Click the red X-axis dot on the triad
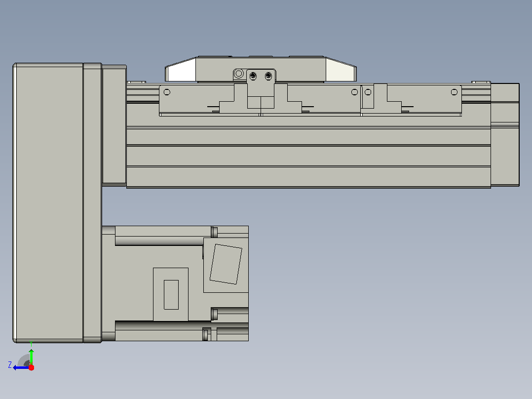The height and width of the screenshot is (399, 532). click(31, 367)
